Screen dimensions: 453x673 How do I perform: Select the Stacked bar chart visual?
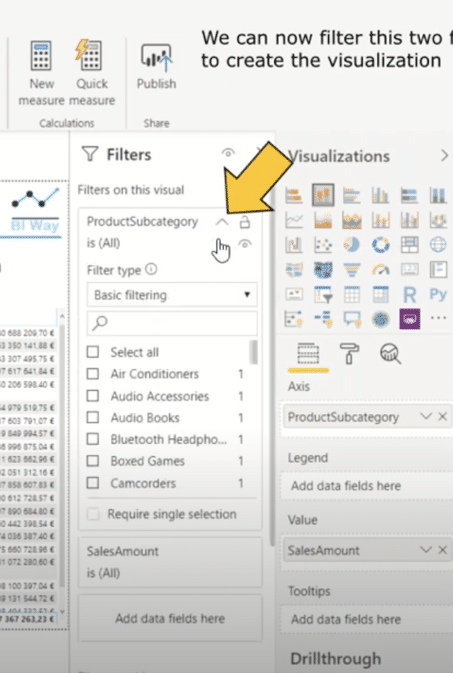[x=294, y=195]
